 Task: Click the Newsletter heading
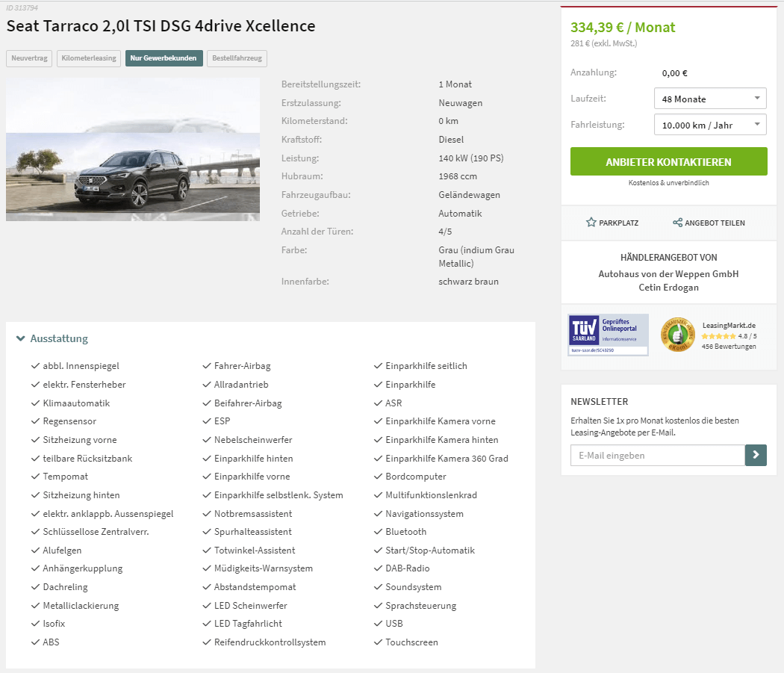tap(600, 402)
